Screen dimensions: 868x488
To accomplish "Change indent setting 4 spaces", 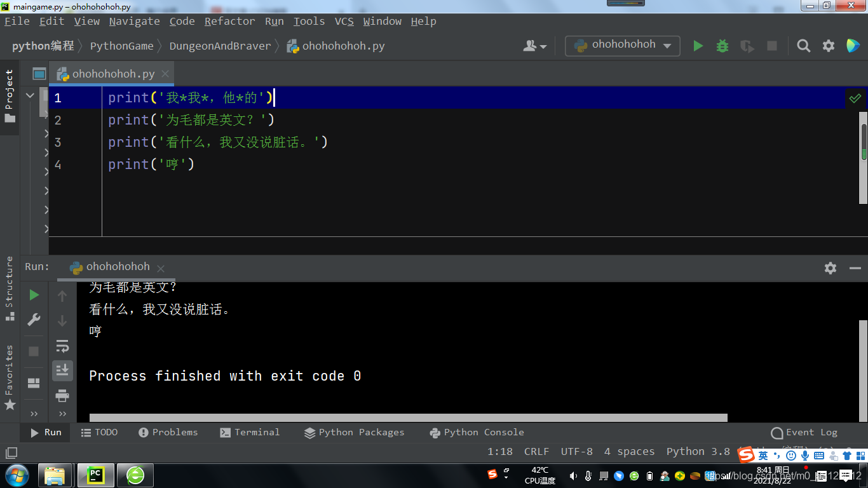I will pos(629,452).
